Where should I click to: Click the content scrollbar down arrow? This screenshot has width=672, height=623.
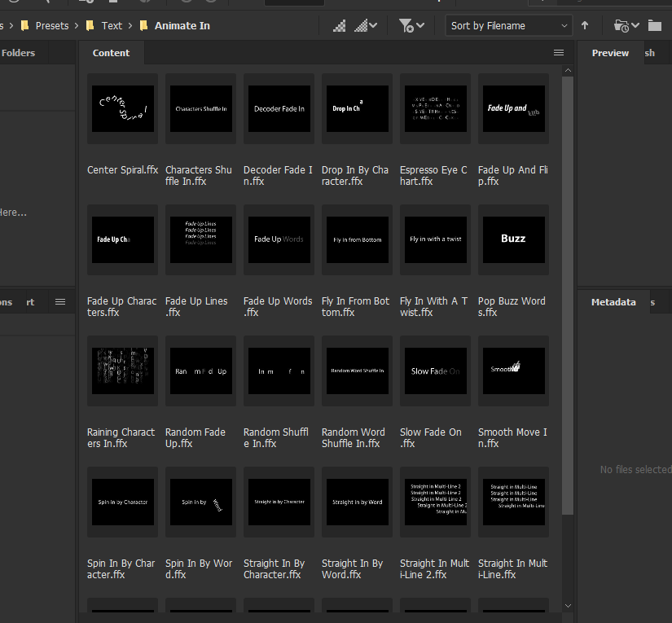point(568,605)
